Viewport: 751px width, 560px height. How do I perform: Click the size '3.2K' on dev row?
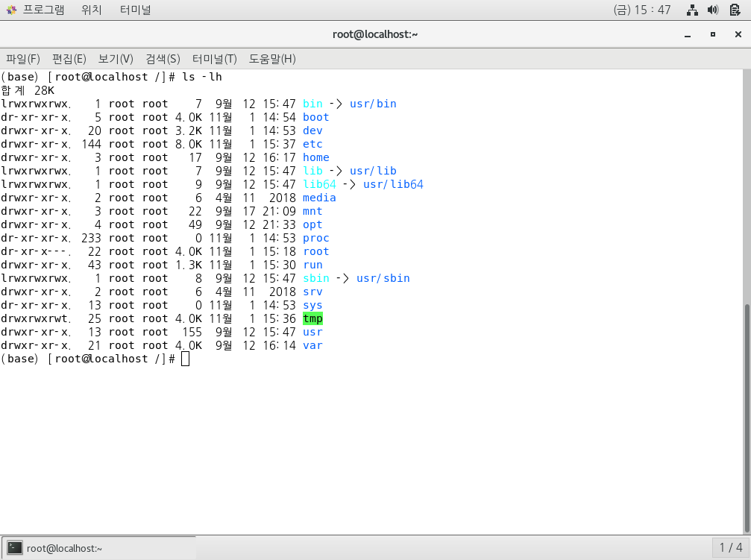coord(189,130)
